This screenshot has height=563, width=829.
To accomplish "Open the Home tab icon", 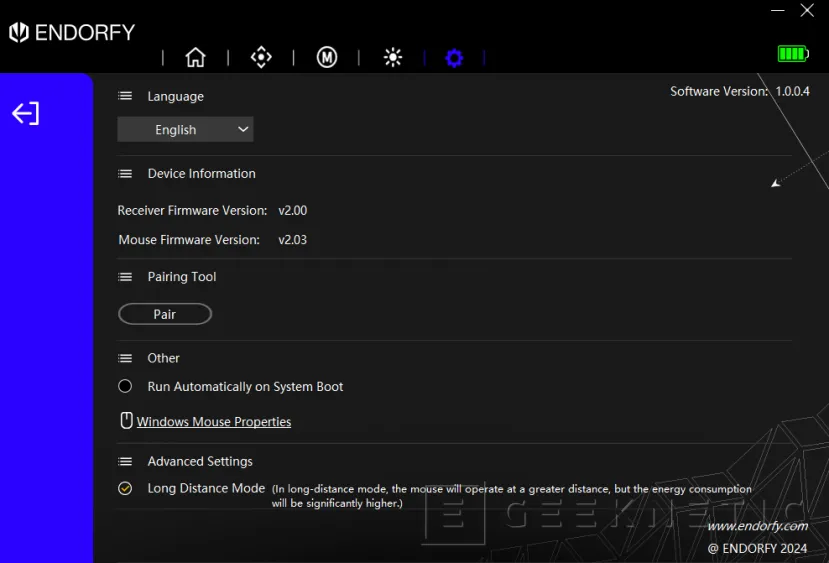I will [x=195, y=57].
